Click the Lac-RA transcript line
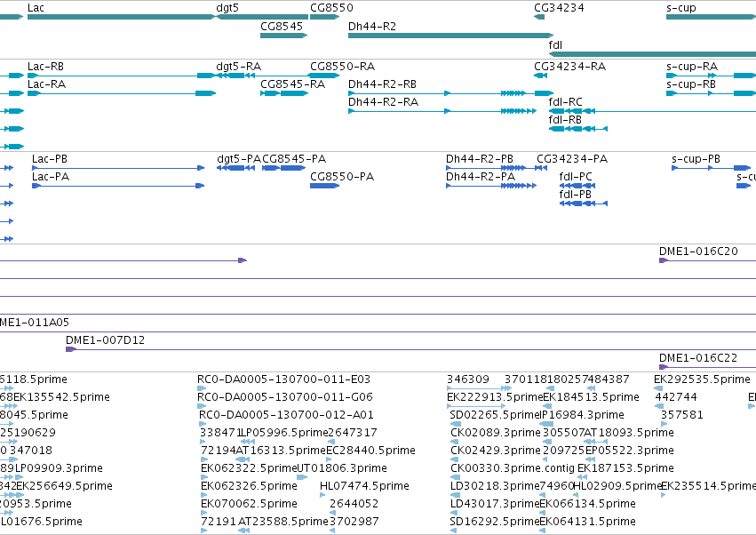 (122, 93)
